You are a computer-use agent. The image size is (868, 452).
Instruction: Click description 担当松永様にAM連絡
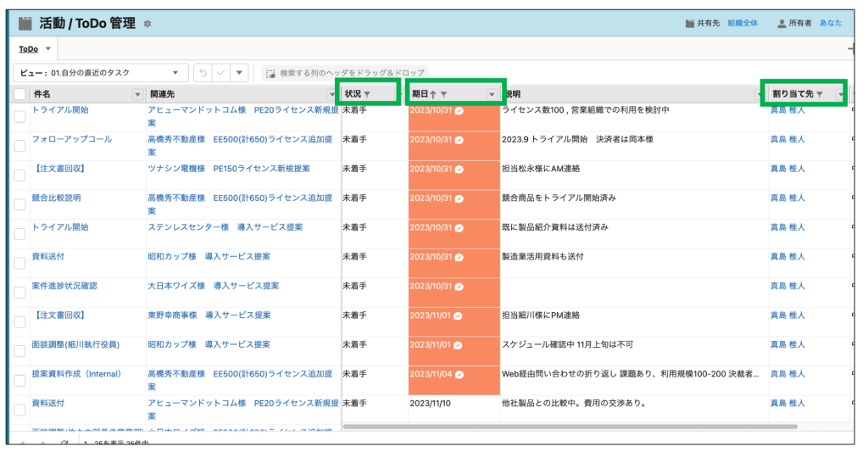(541, 169)
